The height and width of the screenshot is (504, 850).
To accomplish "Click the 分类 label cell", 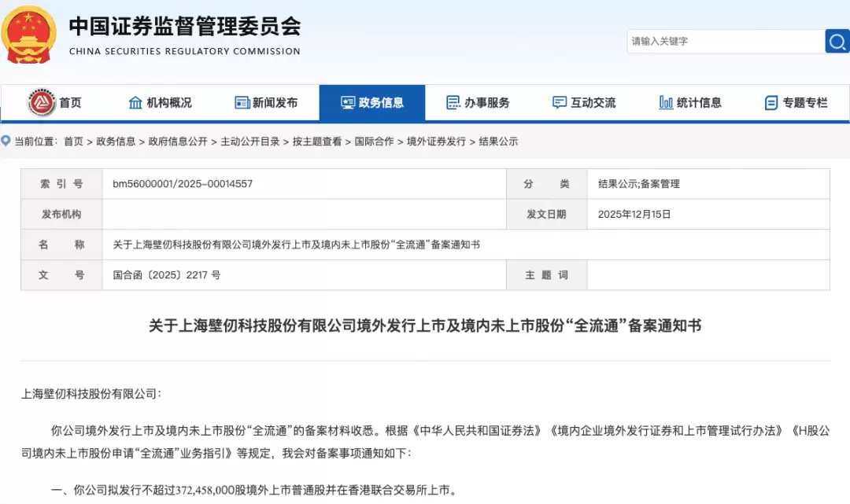I will [x=546, y=183].
